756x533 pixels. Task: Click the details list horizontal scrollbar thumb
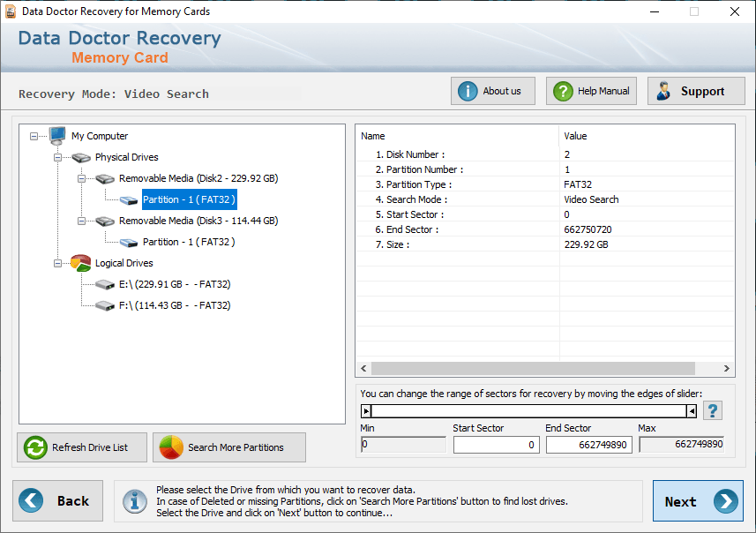point(533,369)
